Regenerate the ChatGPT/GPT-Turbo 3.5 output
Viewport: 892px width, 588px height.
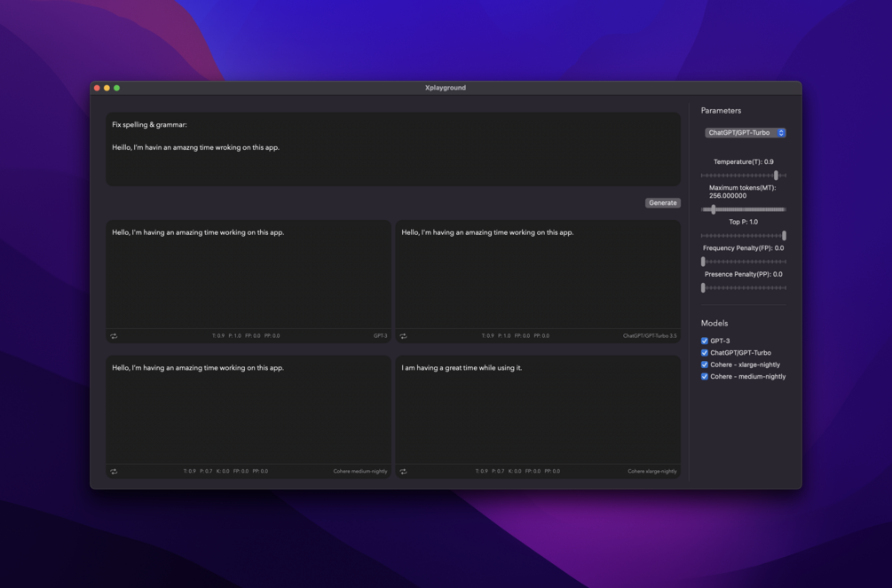click(403, 336)
